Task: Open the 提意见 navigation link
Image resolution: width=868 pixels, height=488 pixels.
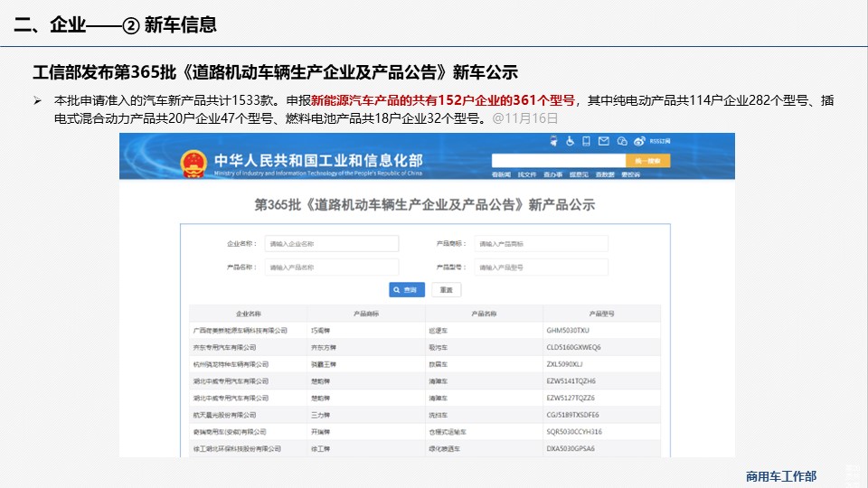Action: (x=579, y=174)
